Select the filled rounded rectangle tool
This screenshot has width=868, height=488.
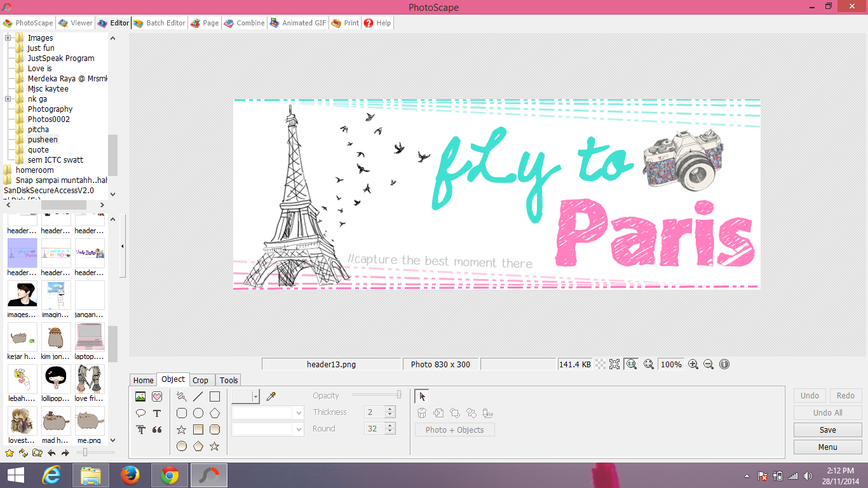215,430
